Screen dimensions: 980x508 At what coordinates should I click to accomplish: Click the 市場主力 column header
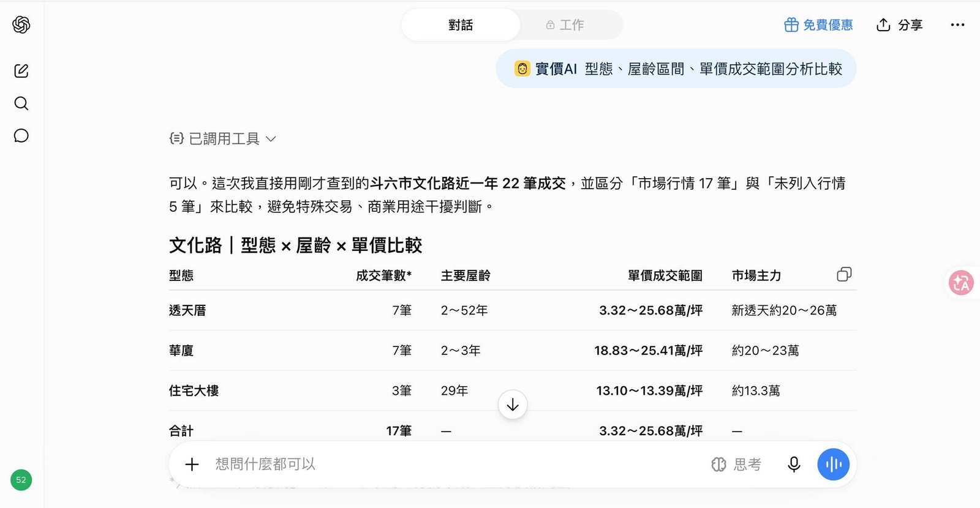click(x=756, y=275)
